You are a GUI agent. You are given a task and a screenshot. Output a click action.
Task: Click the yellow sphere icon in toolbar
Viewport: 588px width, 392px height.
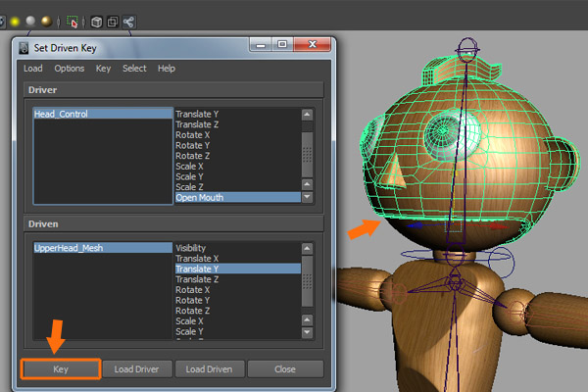[x=15, y=21]
